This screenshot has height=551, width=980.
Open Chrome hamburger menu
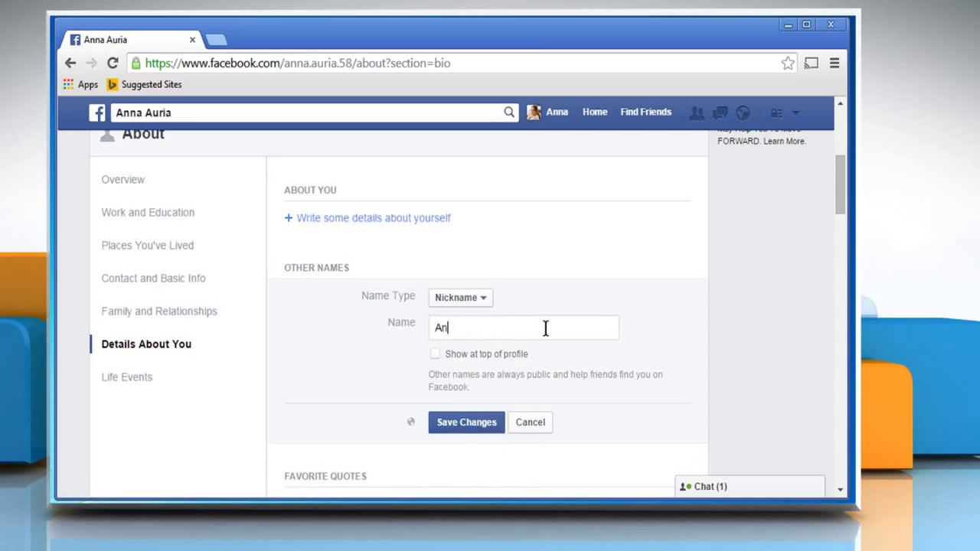tap(835, 64)
